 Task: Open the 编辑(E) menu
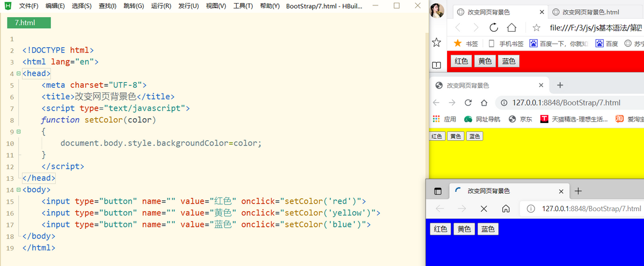[55, 6]
